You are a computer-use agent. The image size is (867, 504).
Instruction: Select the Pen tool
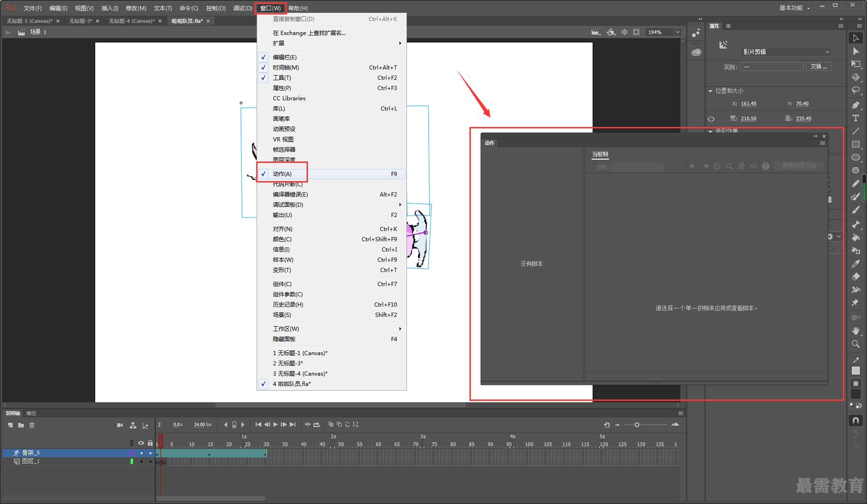[x=856, y=105]
